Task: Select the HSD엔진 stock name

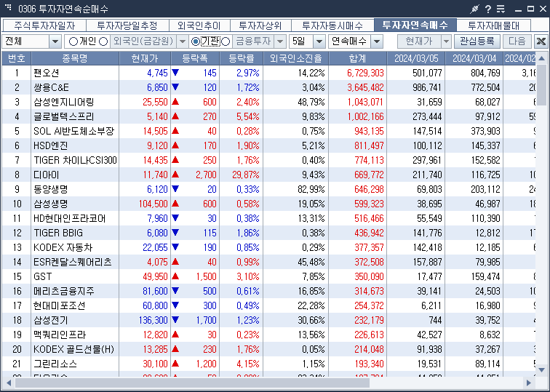Action: point(51,145)
